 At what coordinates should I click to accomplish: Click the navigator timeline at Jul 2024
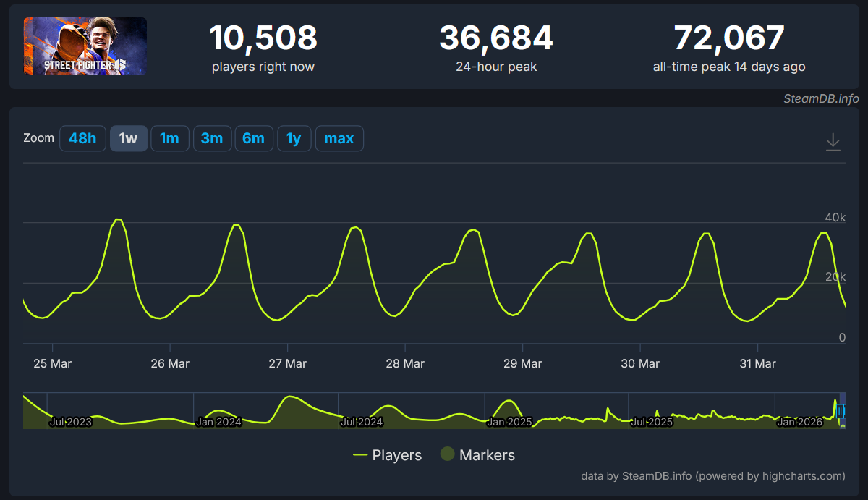(x=361, y=422)
